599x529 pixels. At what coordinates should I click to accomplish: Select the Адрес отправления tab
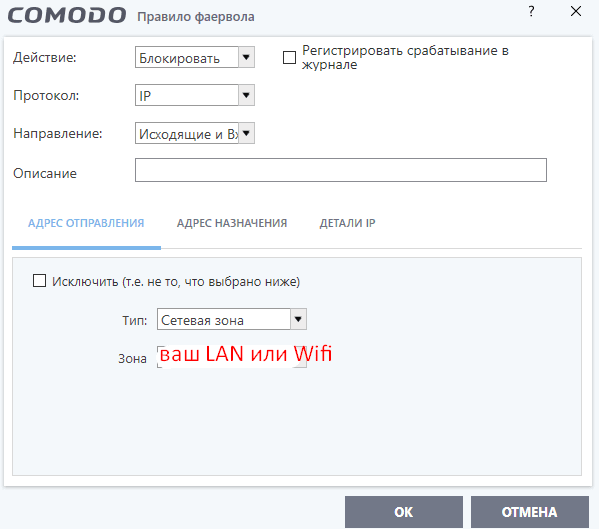coord(86,223)
